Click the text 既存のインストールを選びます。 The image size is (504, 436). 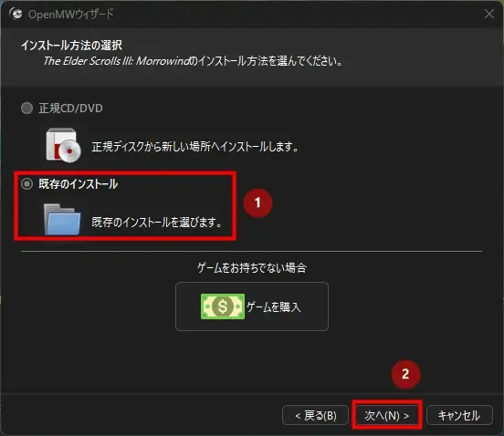157,223
